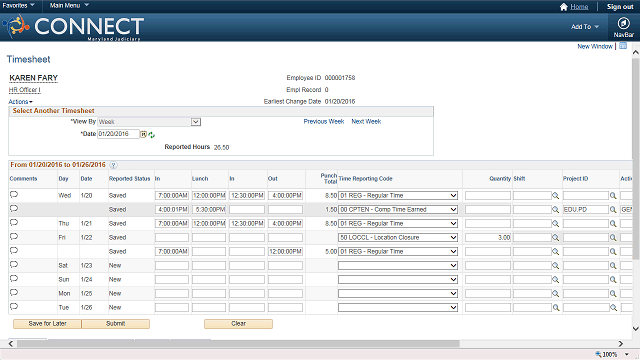Open the Favorites menu
This screenshot has width=640, height=360.
18,5
